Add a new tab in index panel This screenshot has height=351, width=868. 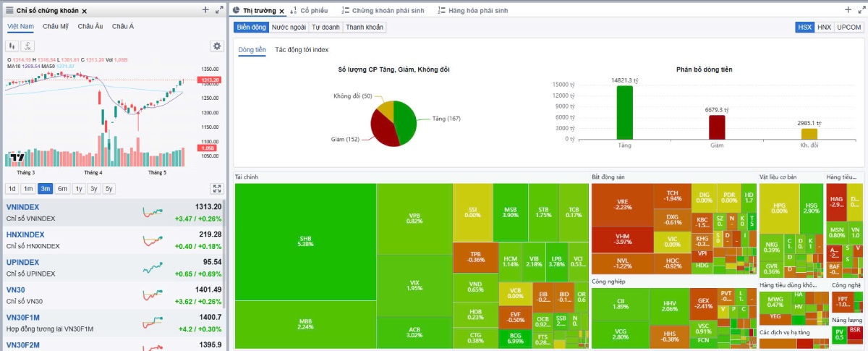[x=205, y=10]
